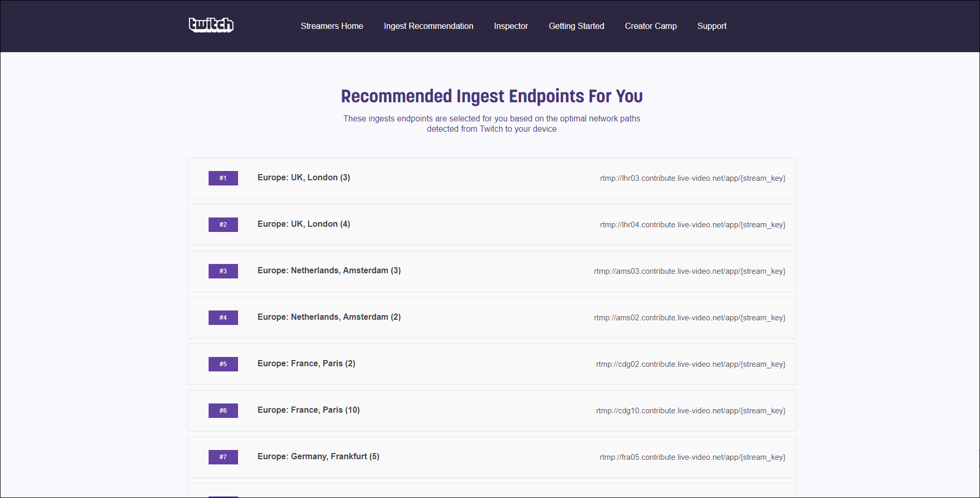This screenshot has height=498, width=980.
Task: Go to Ingest Recommendation in the navigation
Action: pos(428,26)
